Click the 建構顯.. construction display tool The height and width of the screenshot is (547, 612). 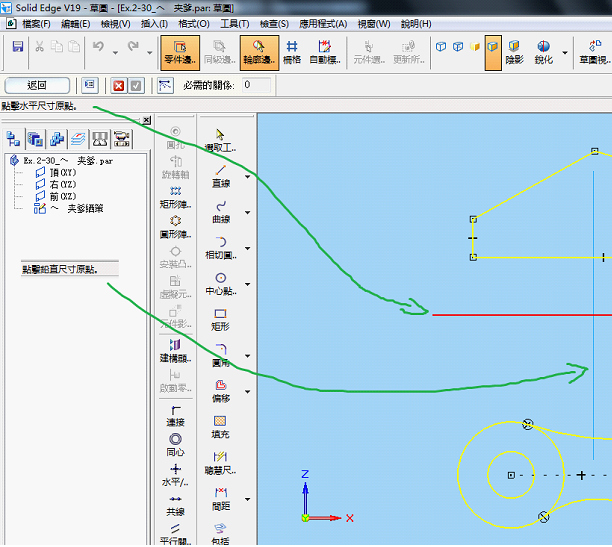click(175, 351)
